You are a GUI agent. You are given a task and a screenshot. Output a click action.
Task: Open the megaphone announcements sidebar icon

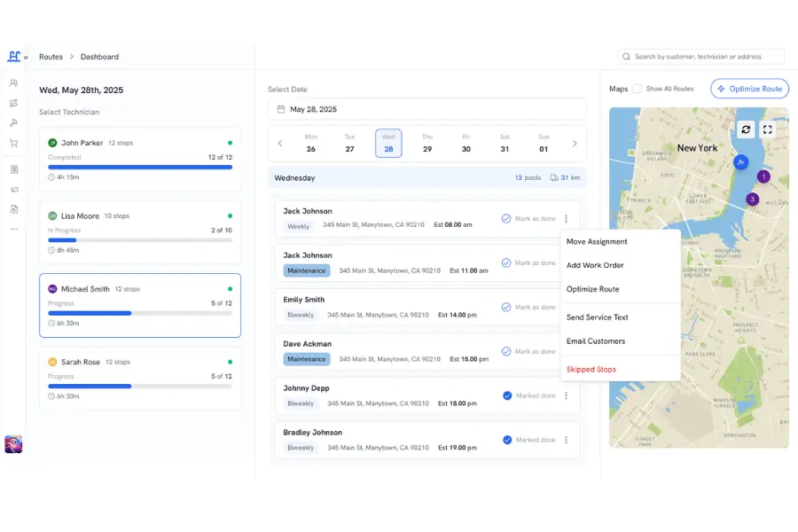(x=14, y=190)
